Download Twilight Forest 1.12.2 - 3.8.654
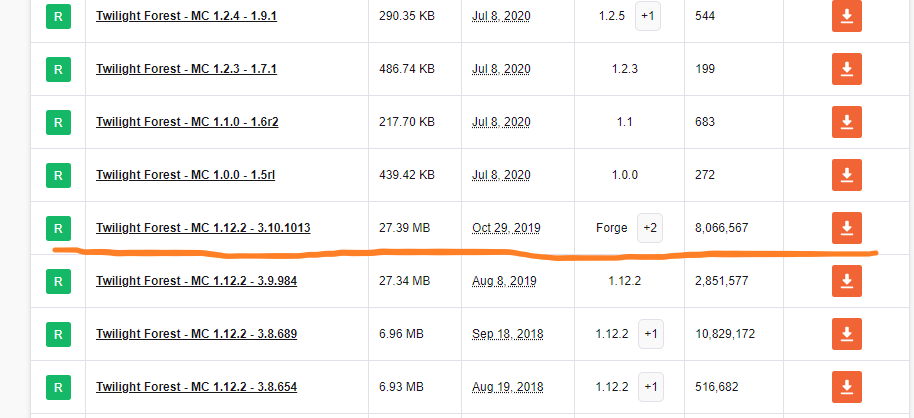 (846, 386)
